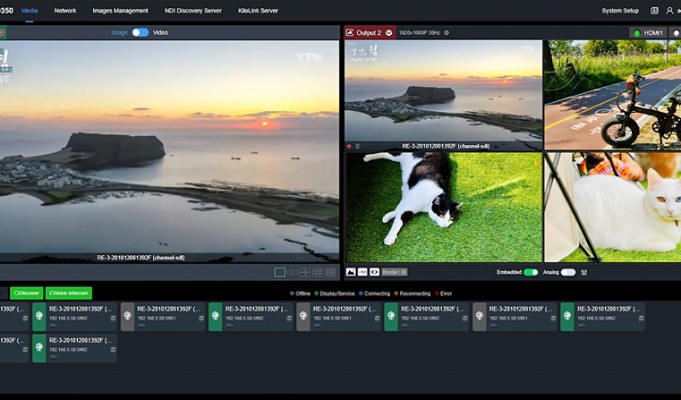
Task: Click the list icon beside the speaker in output tile
Action: [x=358, y=146]
